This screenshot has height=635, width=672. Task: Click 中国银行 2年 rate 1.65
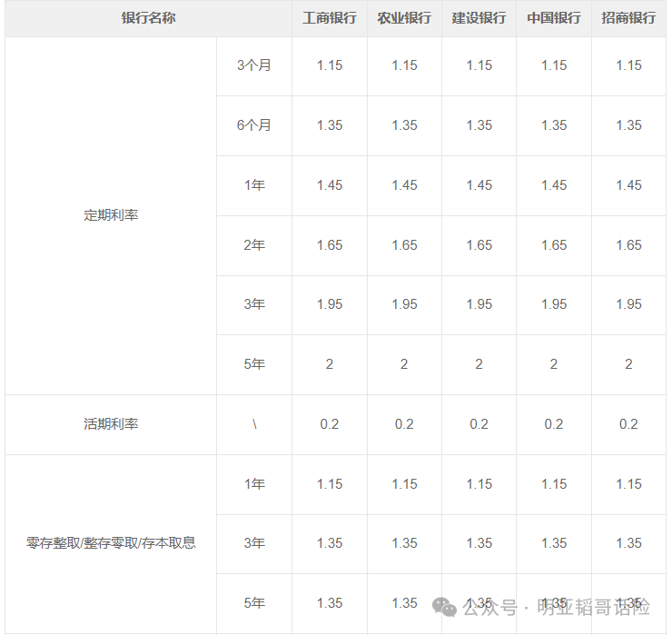554,245
